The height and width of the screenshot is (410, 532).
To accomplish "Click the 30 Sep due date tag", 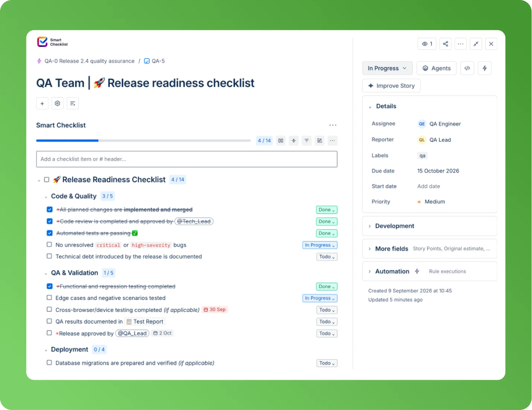I will tap(215, 310).
